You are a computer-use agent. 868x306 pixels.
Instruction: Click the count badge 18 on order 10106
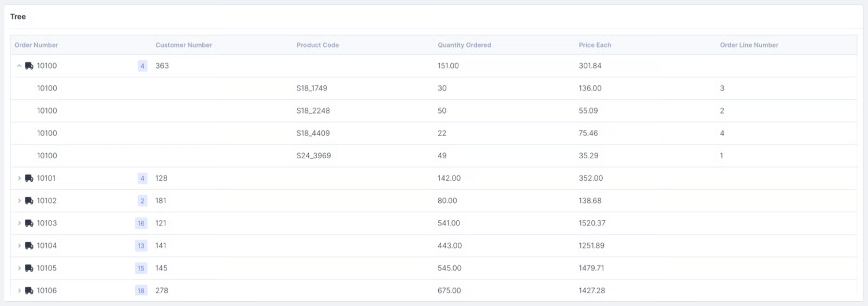[x=141, y=291]
